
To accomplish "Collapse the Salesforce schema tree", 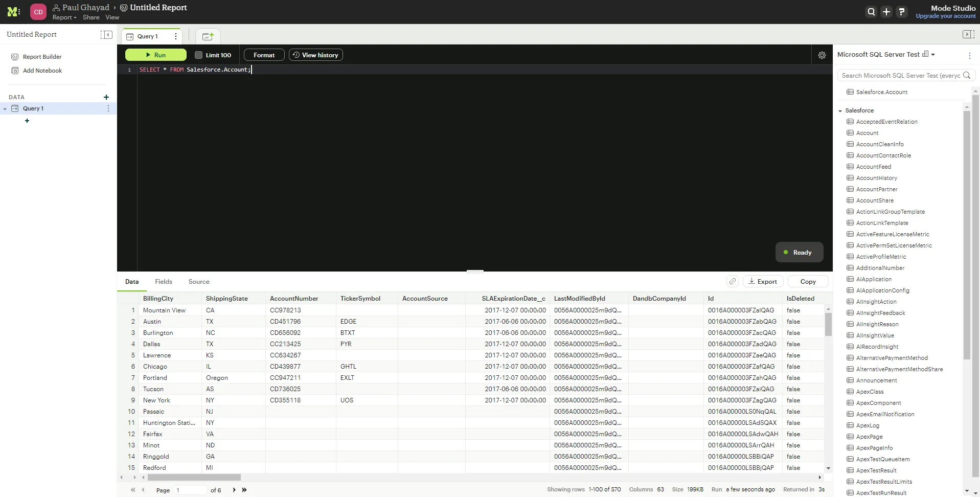I will click(840, 110).
